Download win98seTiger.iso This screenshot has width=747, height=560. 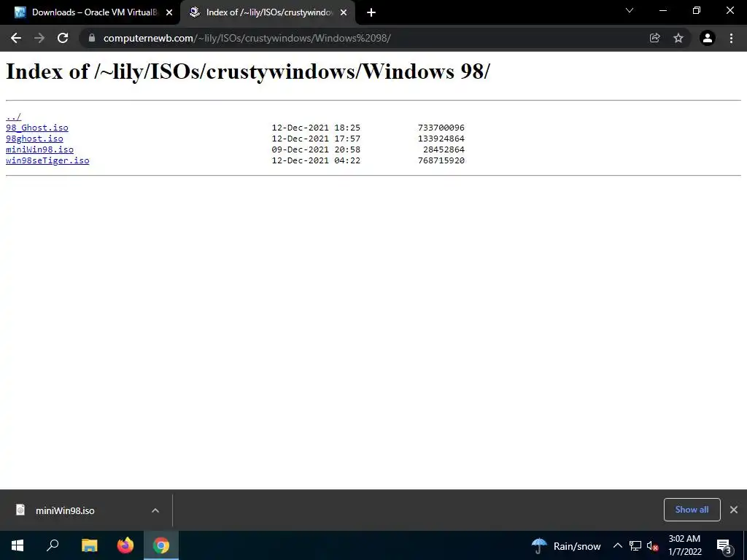pyautogui.click(x=47, y=160)
